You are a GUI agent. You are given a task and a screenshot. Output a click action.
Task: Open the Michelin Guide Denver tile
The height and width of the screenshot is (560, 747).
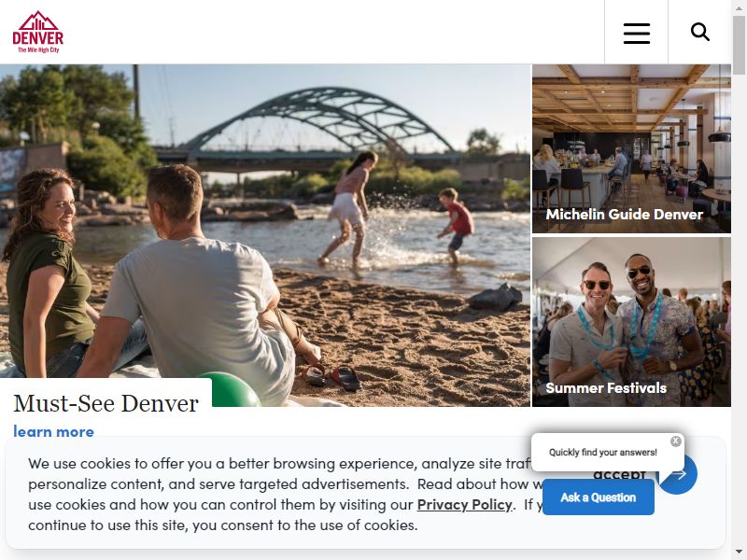(x=631, y=148)
